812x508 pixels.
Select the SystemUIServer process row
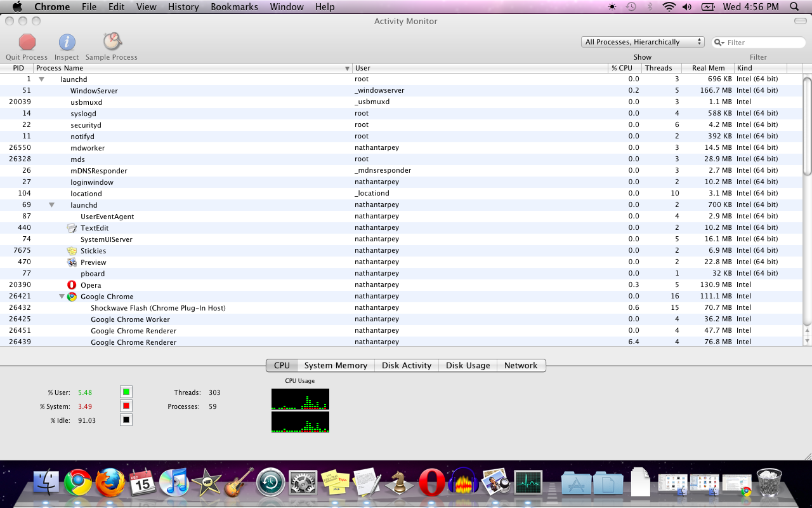[x=401, y=239]
